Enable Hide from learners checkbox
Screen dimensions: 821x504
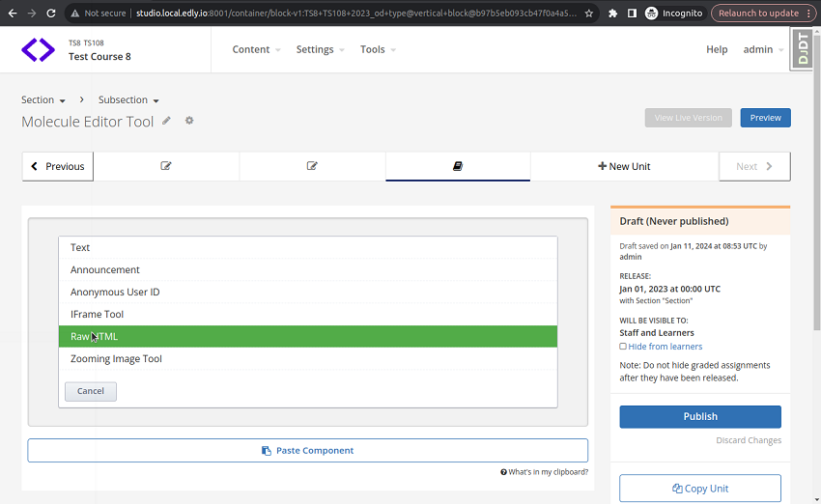point(623,347)
